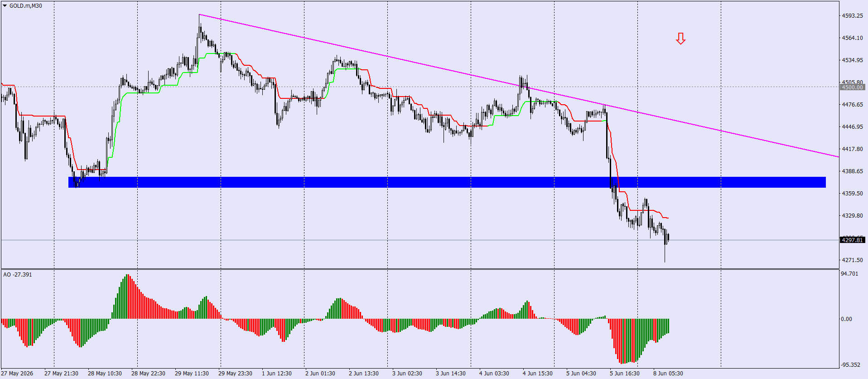868x379 pixels.
Task: Click the 4 Jun 03:30 time label
Action: click(494, 374)
